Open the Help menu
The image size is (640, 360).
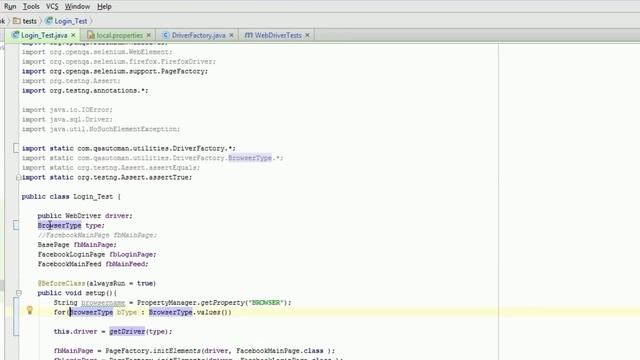click(x=104, y=7)
